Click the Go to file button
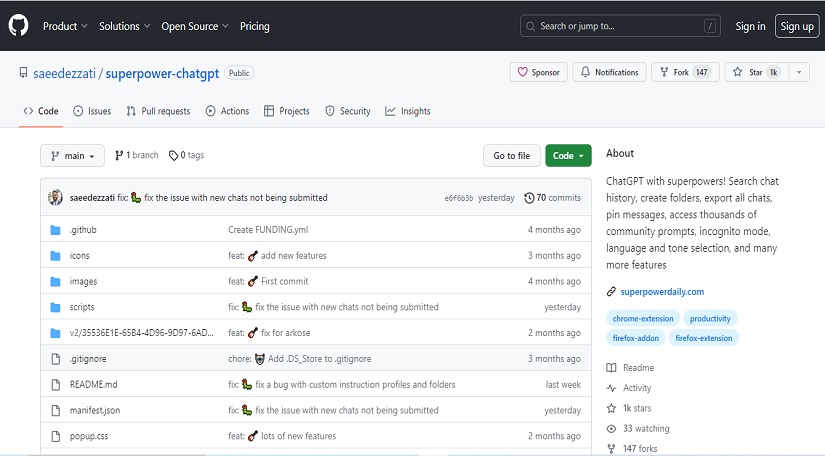825x456 pixels. 512,156
